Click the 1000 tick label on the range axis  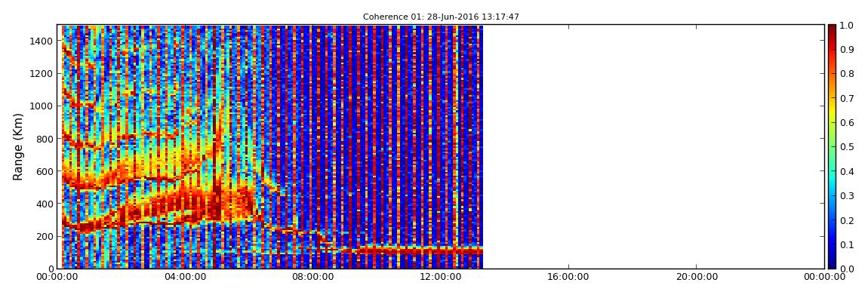click(x=42, y=106)
